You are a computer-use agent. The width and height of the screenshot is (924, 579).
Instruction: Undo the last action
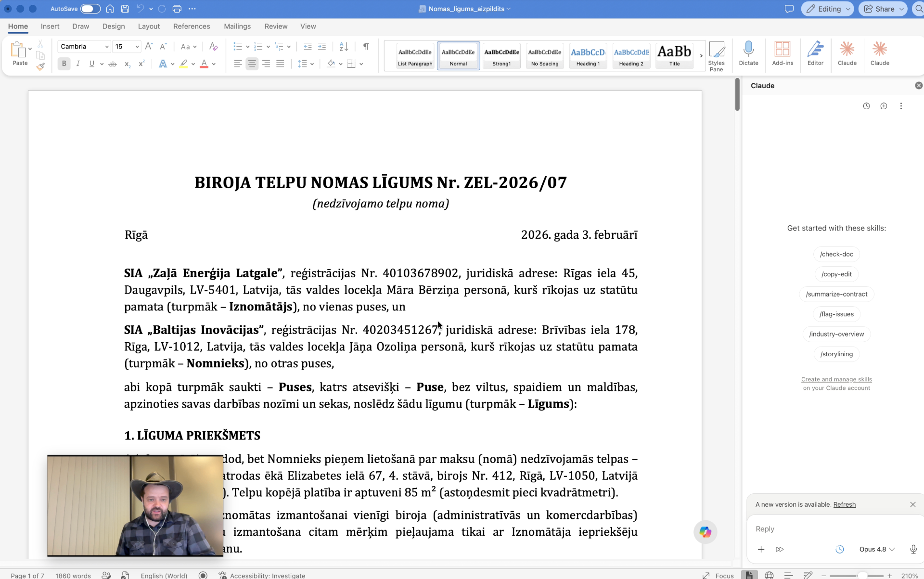click(140, 9)
